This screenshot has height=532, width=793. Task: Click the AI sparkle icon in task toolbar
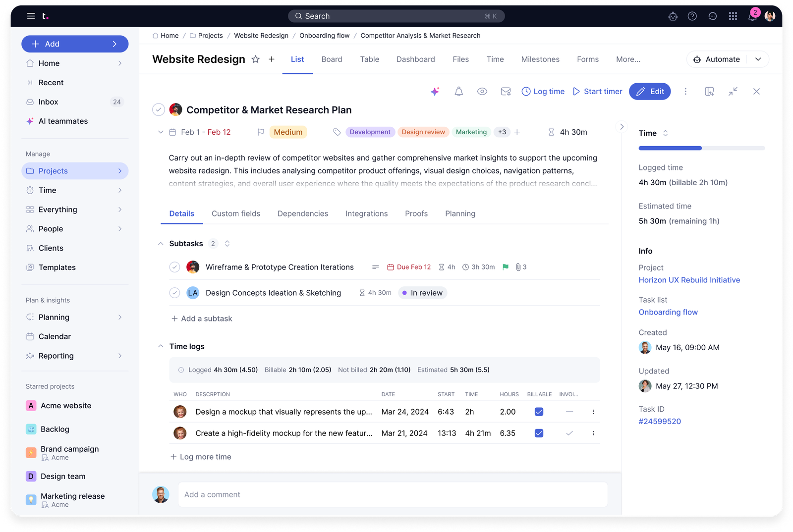[x=435, y=92]
